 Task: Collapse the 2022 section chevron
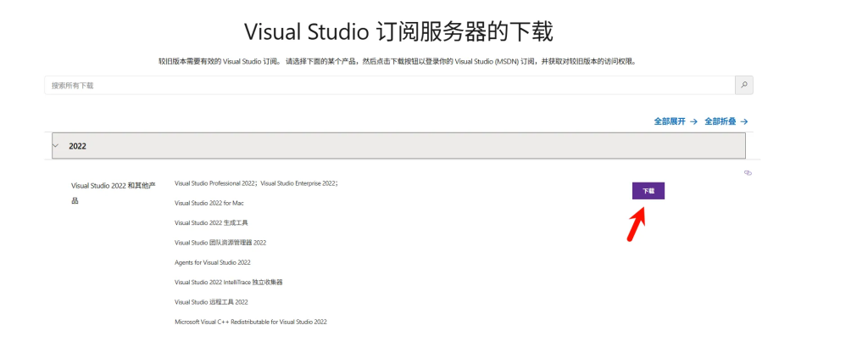coord(55,146)
